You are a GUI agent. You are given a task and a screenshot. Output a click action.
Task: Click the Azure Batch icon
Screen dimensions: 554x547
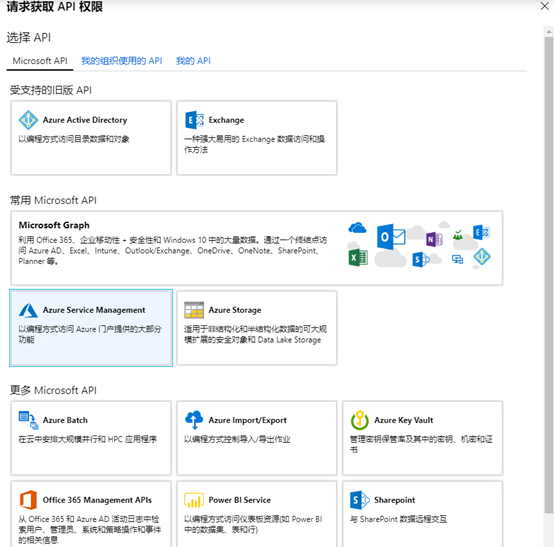28,420
